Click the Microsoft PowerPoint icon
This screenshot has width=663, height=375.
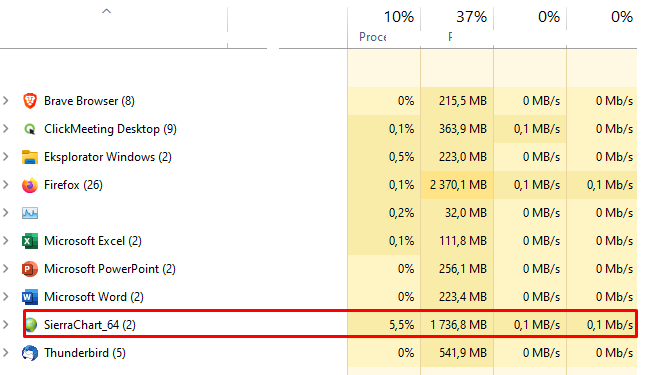coord(30,269)
